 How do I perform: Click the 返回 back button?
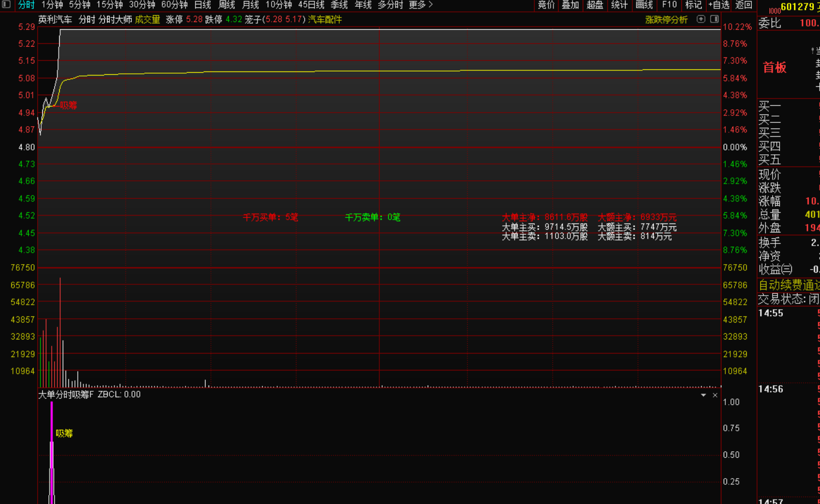(x=744, y=5)
